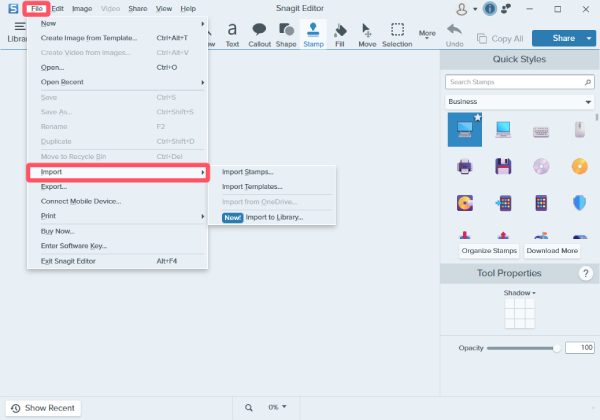Expand the More tools dropdown

[x=427, y=34]
